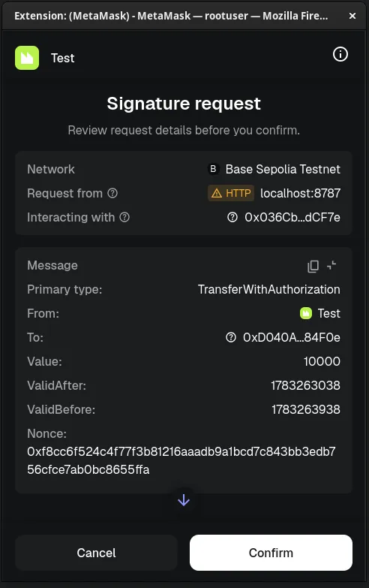Click the Test account name in header

tap(62, 58)
